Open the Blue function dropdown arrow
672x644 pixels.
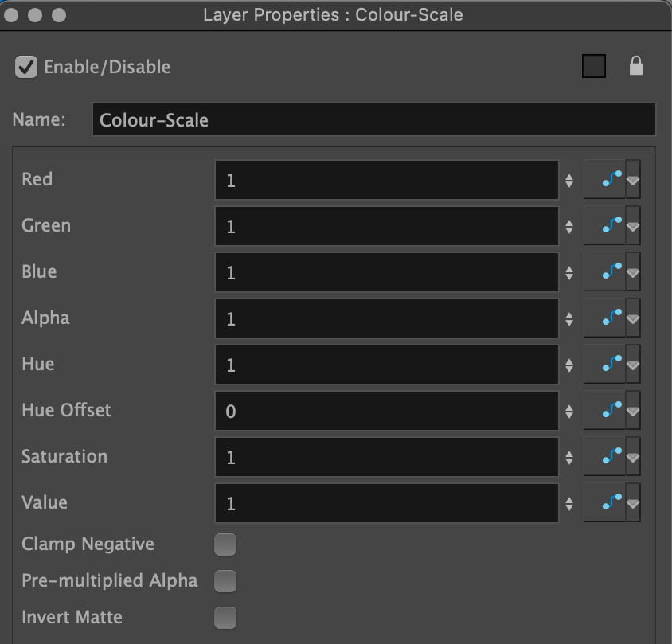click(633, 273)
